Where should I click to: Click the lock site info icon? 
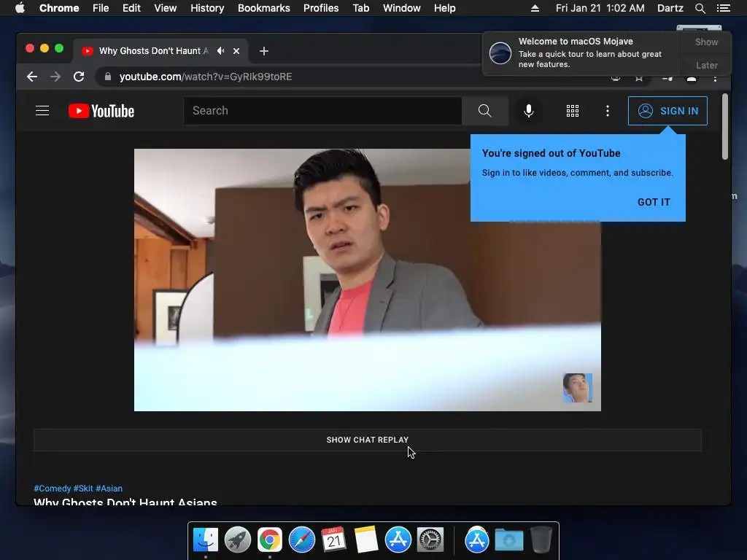(x=108, y=77)
